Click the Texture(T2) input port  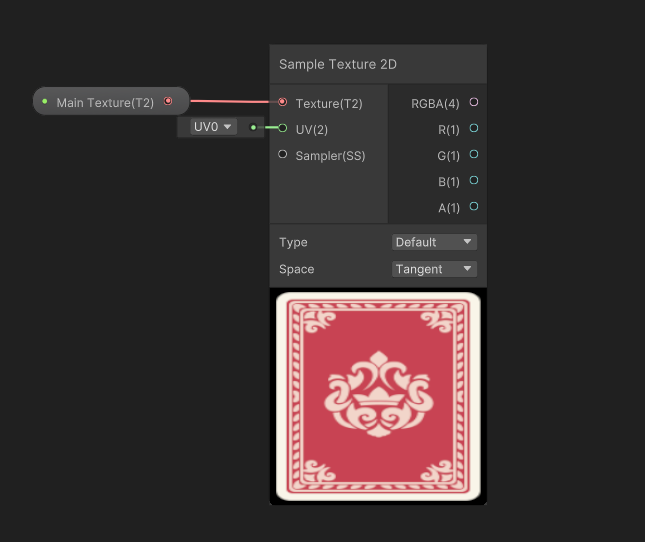pyautogui.click(x=283, y=102)
